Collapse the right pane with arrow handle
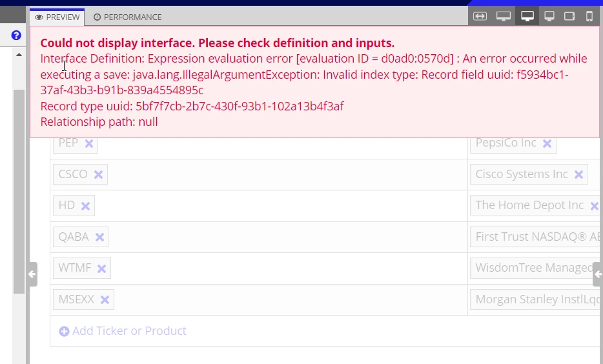603x364 pixels. 598,274
